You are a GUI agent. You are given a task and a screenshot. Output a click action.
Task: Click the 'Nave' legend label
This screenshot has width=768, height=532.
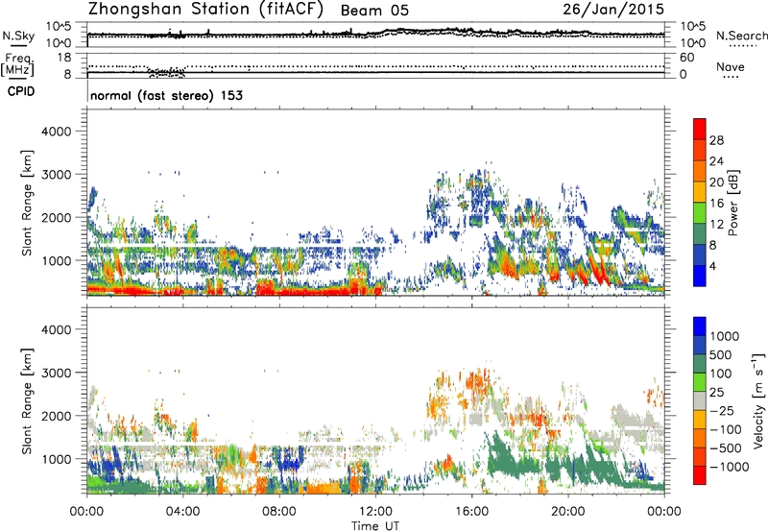(731, 66)
